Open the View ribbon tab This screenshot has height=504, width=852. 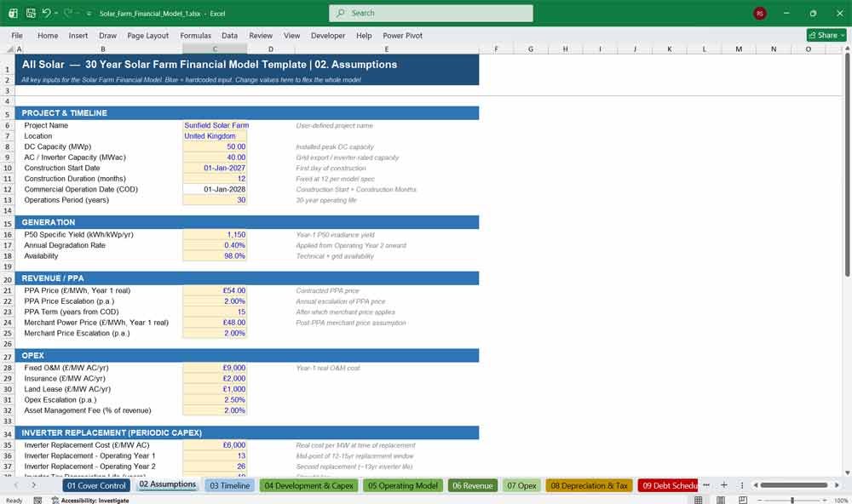click(x=291, y=35)
